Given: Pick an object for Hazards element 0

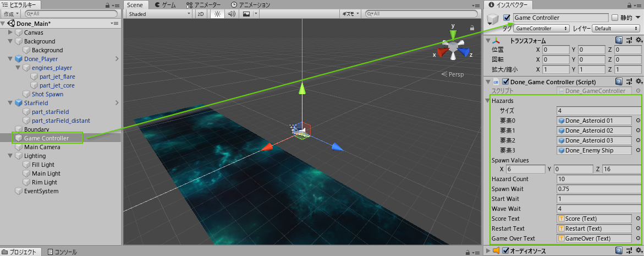Looking at the screenshot, I should [x=639, y=121].
